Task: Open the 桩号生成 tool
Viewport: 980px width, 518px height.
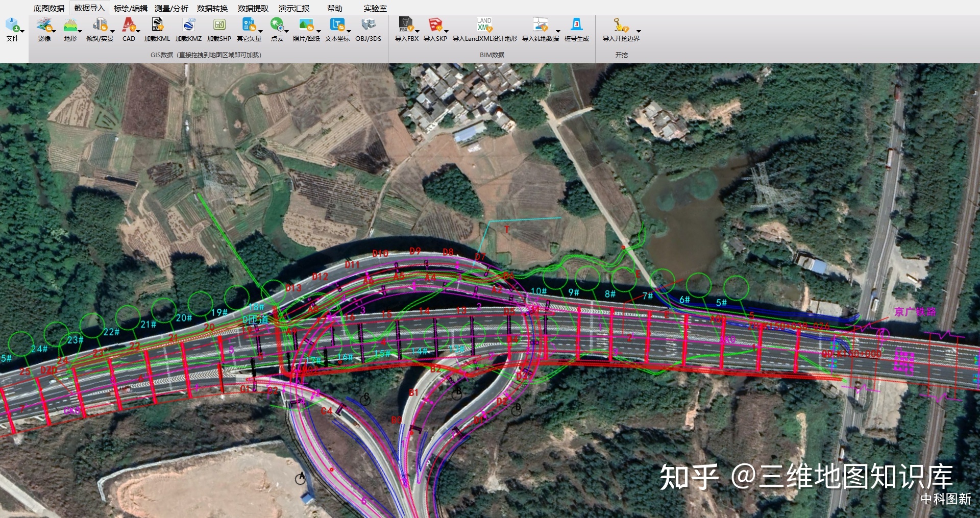Action: (x=576, y=25)
